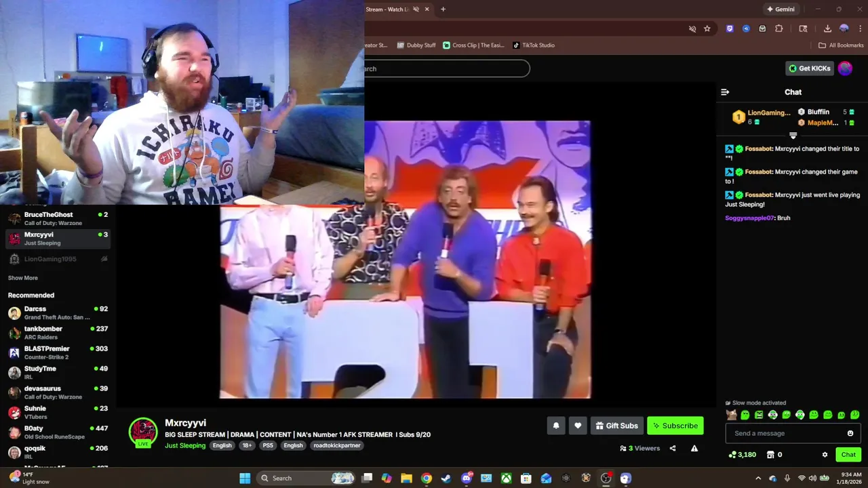Open Discord from the taskbar
The image size is (868, 488).
click(467, 478)
